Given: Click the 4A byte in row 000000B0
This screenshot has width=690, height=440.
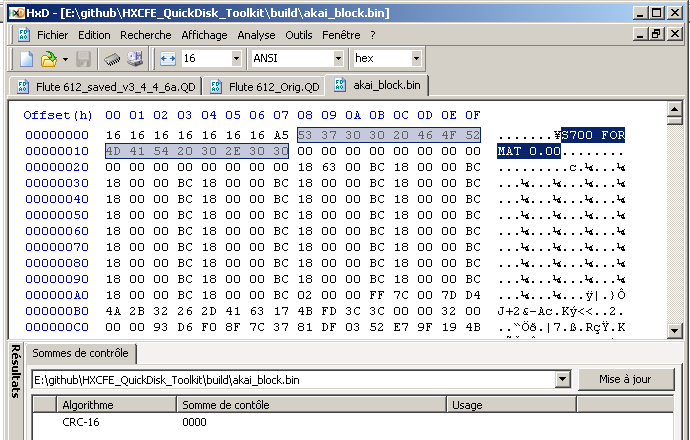Looking at the screenshot, I should pyautogui.click(x=113, y=311).
